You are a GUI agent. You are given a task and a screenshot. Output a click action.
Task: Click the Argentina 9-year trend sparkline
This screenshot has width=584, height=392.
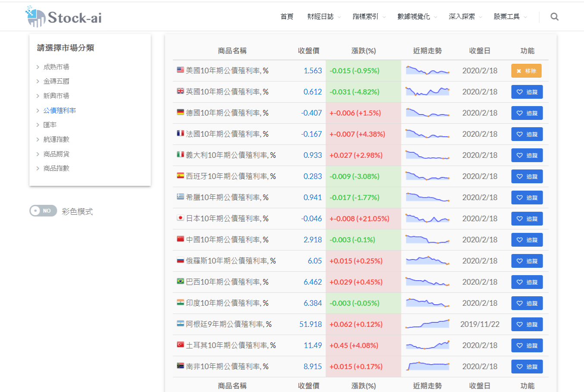click(x=427, y=324)
